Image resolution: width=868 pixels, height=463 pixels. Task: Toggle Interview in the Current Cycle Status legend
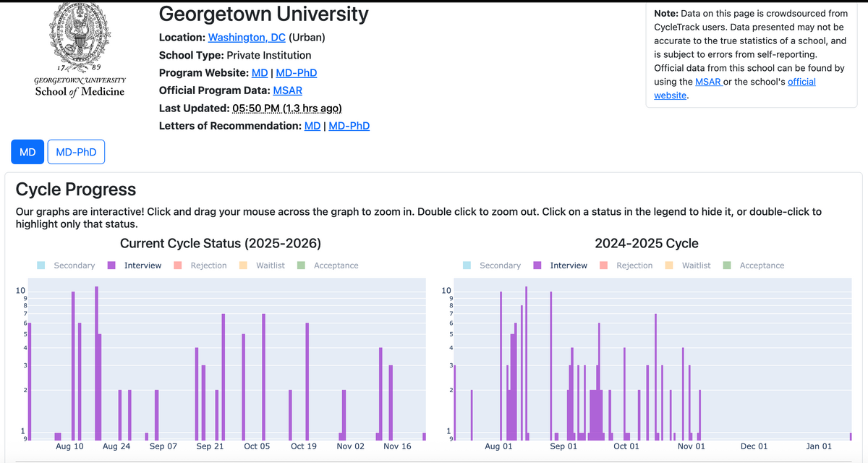[x=135, y=266]
